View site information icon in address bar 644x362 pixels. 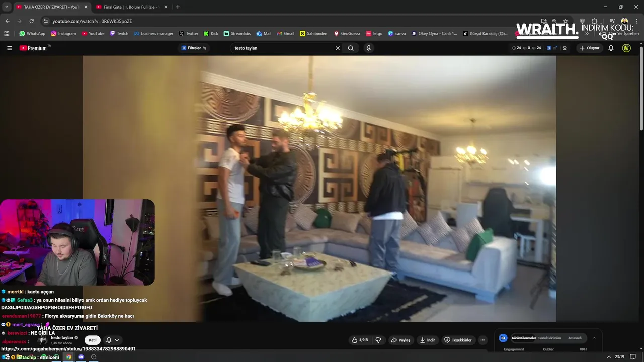click(46, 21)
